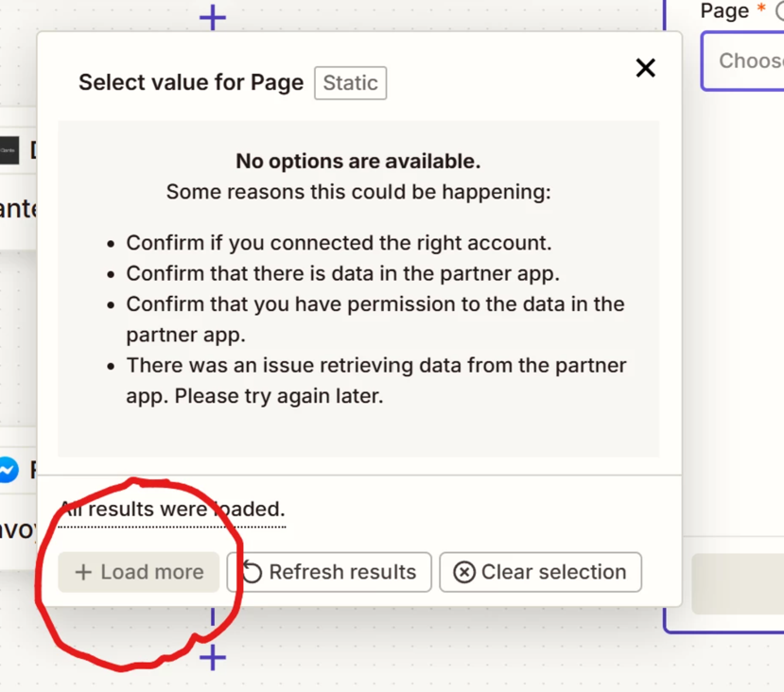Click the 'Page' field label in right panel
The image size is (784, 692).
[724, 11]
